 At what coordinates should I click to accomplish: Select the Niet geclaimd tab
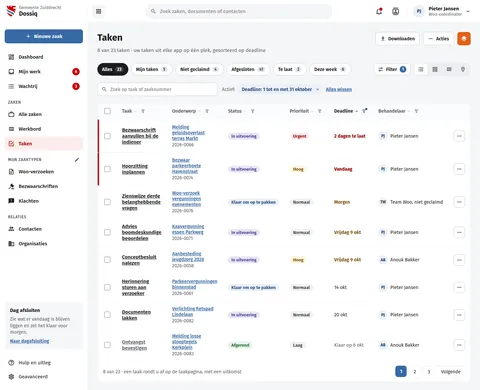(199, 69)
